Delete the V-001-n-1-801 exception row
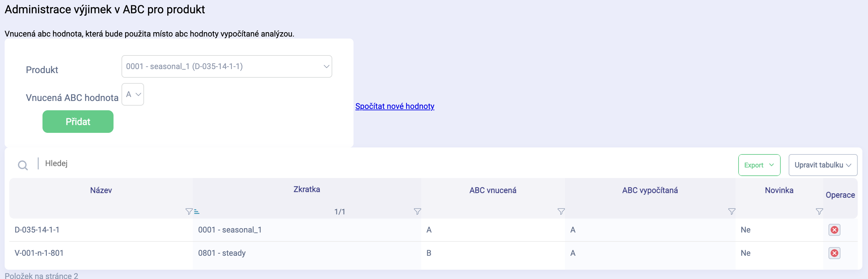The width and height of the screenshot is (868, 279). point(834,253)
